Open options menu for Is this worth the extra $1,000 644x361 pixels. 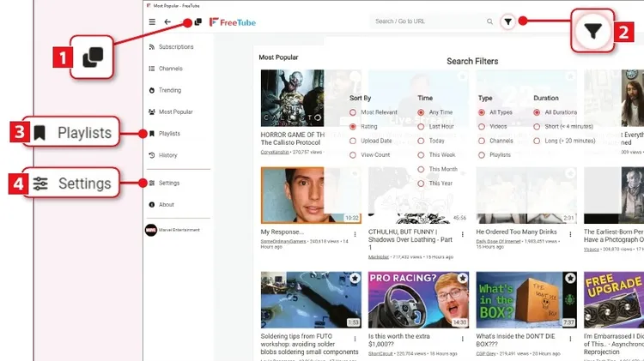point(463,339)
